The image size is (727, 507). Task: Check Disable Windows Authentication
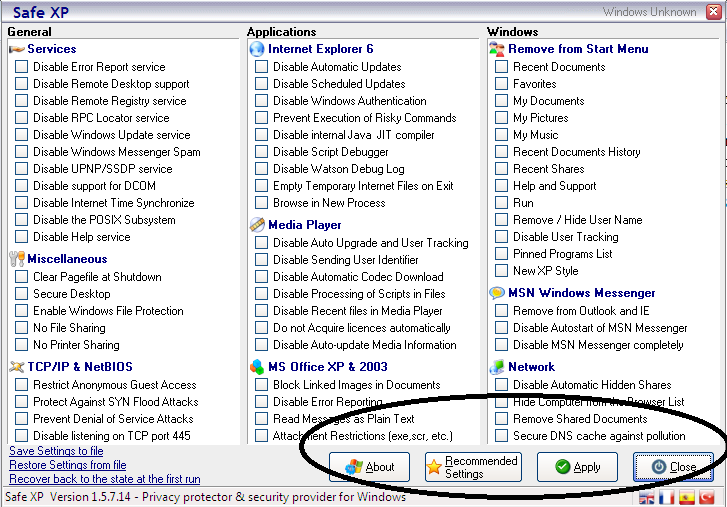pyautogui.click(x=261, y=101)
